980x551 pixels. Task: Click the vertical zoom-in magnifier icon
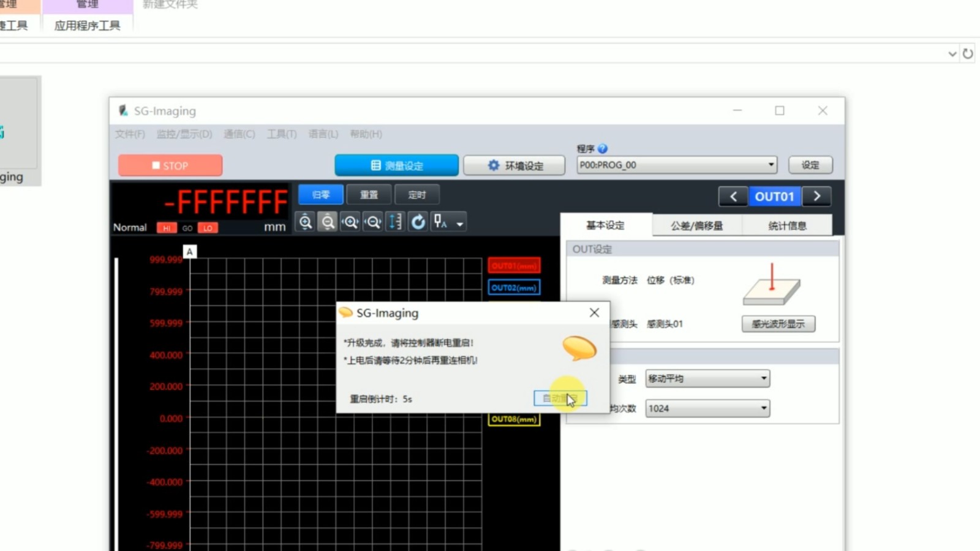tap(306, 222)
